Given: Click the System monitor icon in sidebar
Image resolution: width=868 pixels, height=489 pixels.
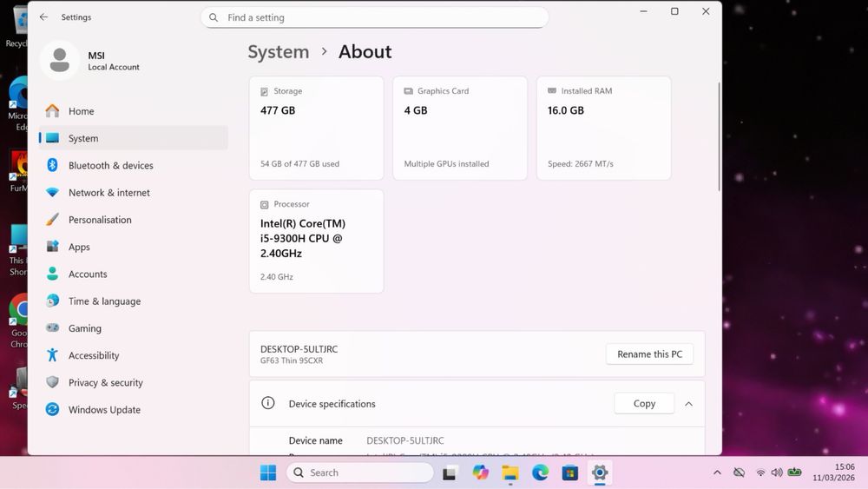Looking at the screenshot, I should point(53,138).
